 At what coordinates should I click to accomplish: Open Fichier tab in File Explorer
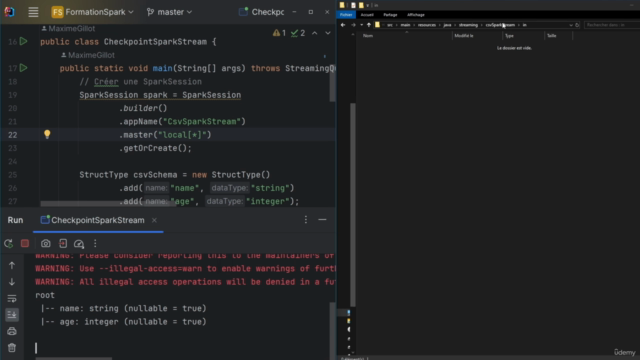pyautogui.click(x=346, y=15)
